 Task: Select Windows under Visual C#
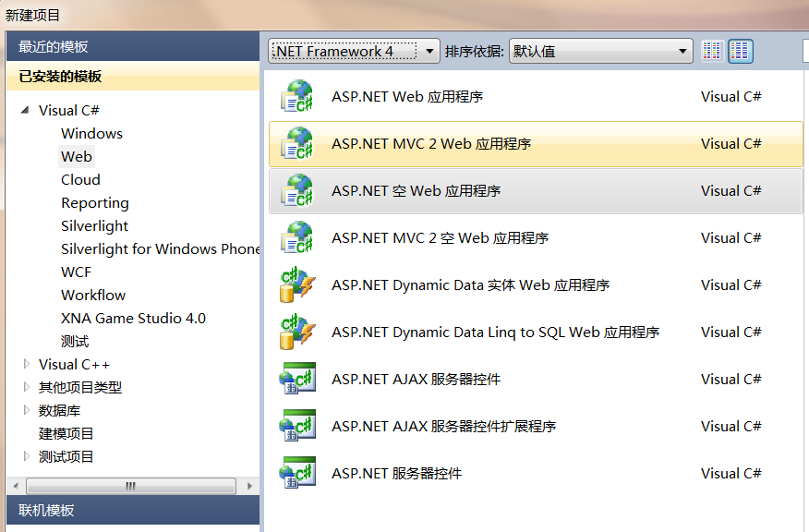point(91,133)
